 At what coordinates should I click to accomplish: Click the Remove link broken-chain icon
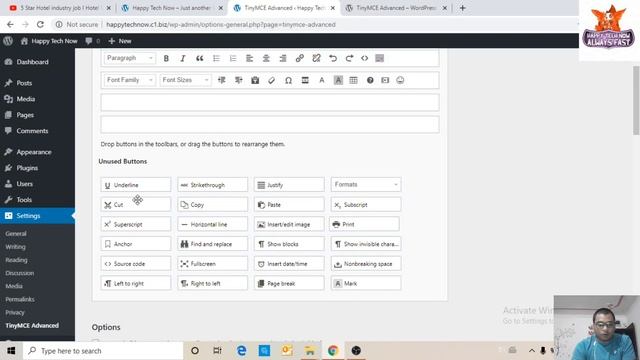[316, 58]
